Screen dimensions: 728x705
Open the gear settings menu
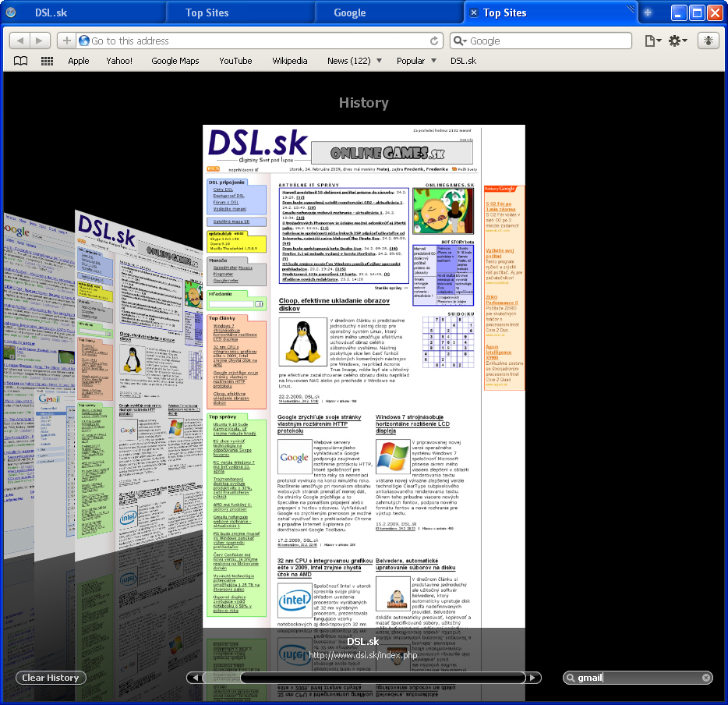678,41
